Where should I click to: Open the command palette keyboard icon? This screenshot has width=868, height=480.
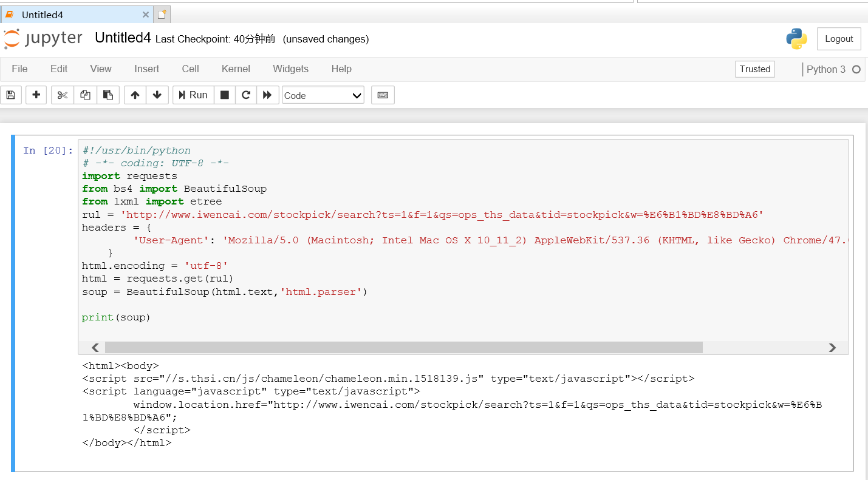pyautogui.click(x=383, y=95)
